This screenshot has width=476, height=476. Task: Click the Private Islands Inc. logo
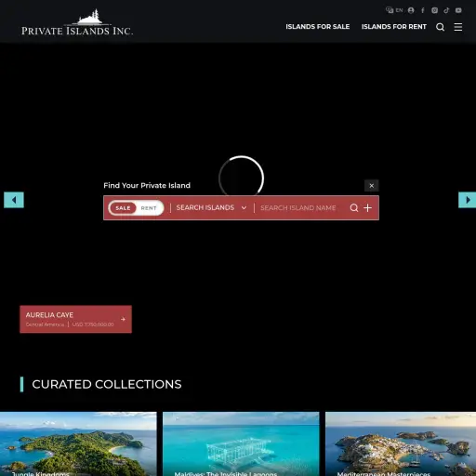coord(77,22)
